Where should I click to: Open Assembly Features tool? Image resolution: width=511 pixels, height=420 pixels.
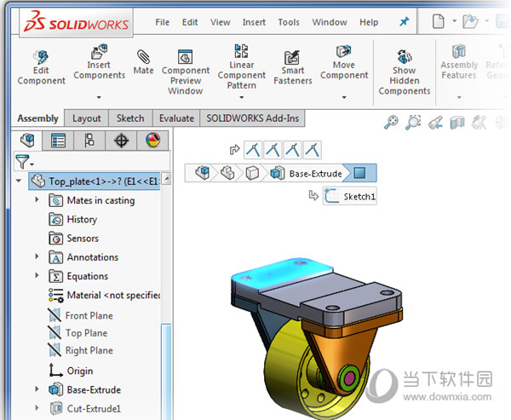point(459,62)
